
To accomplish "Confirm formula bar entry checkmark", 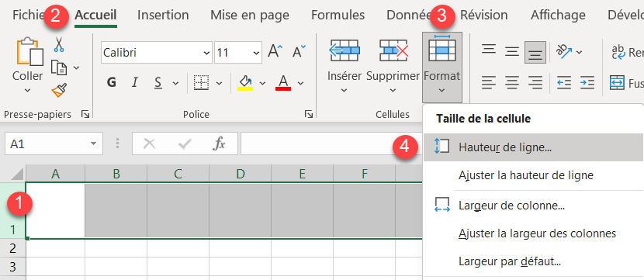I will tap(185, 143).
